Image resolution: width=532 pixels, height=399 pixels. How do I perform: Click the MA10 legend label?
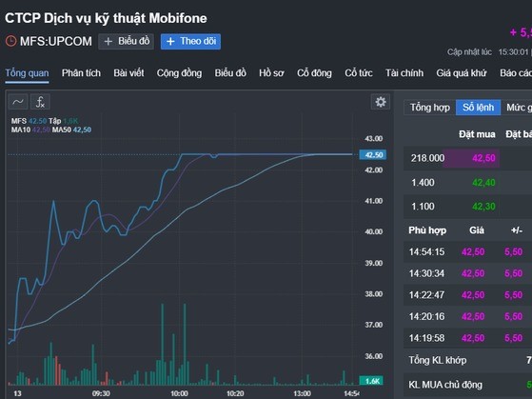[x=21, y=130]
